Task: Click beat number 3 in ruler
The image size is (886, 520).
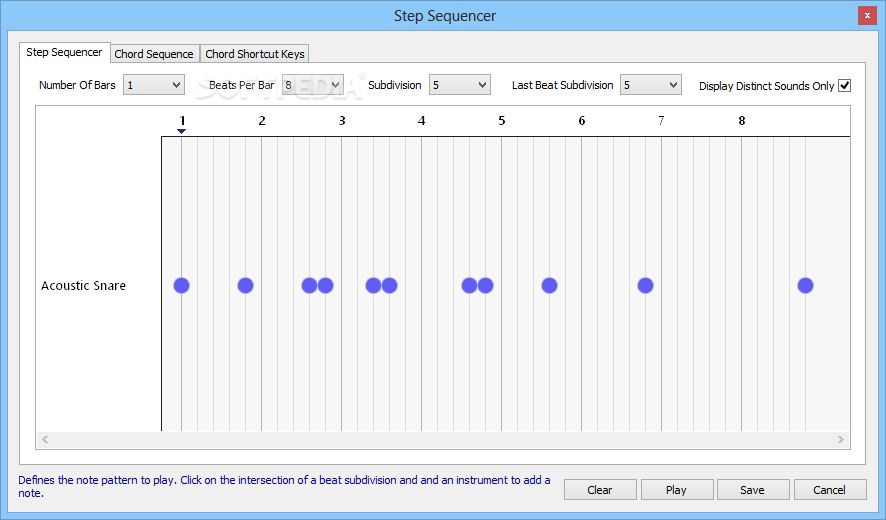Action: tap(342, 120)
